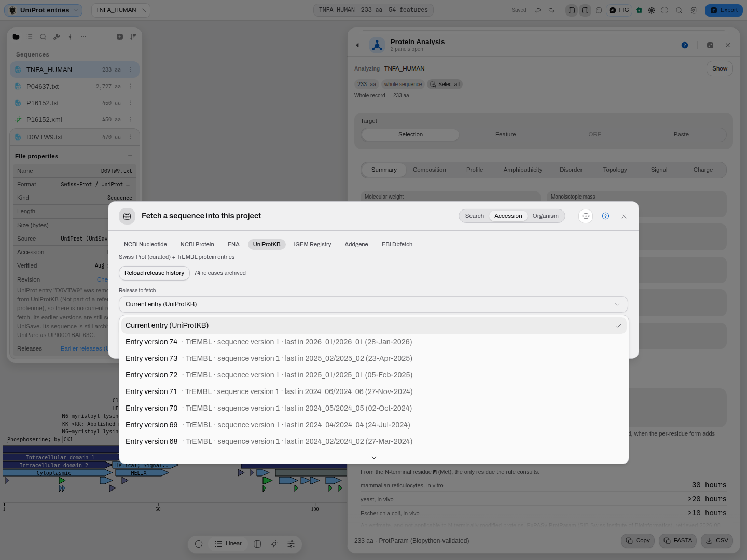Click the top bar search magnifier

[x=679, y=10]
